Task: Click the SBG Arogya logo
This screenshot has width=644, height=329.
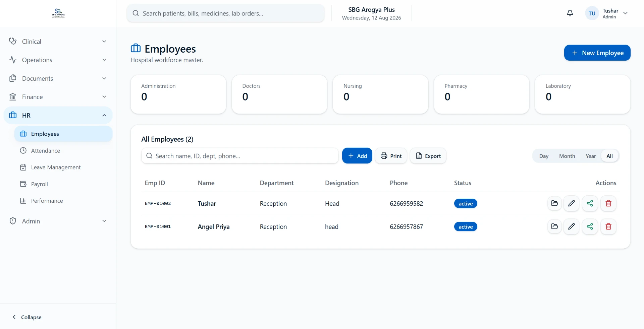Action: tap(58, 13)
